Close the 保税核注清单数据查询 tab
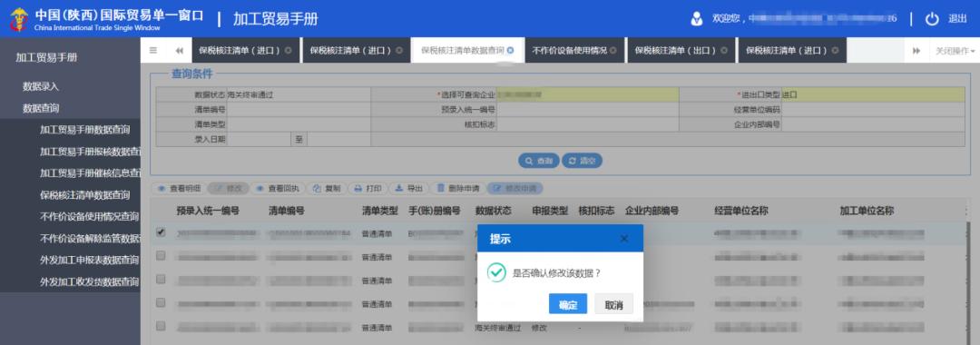Viewport: 980px width, 345px height. click(511, 51)
